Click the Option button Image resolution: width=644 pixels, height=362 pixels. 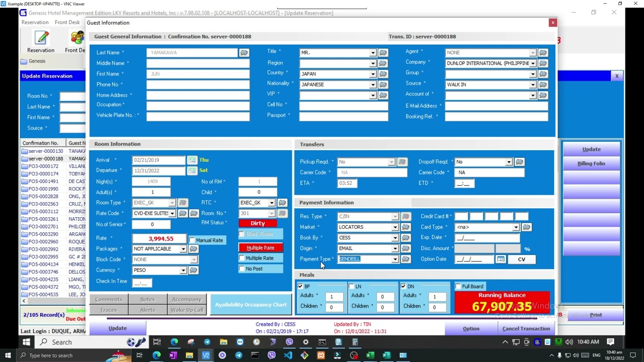(x=471, y=329)
